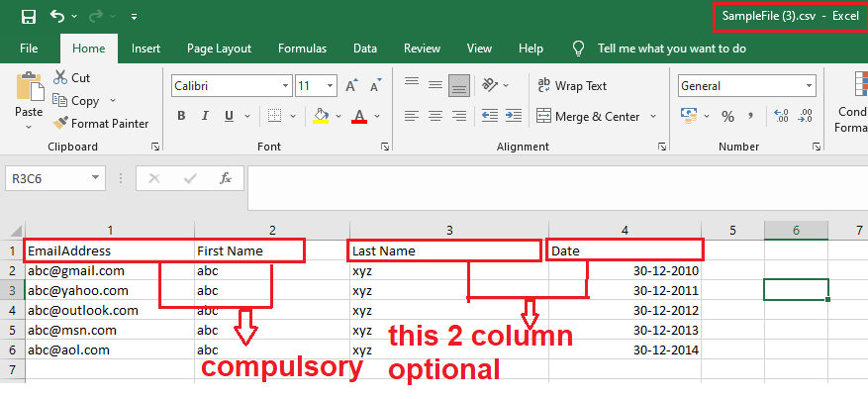Click the red Font Color swatch
Viewport: 868px width, 399px height.
click(359, 116)
